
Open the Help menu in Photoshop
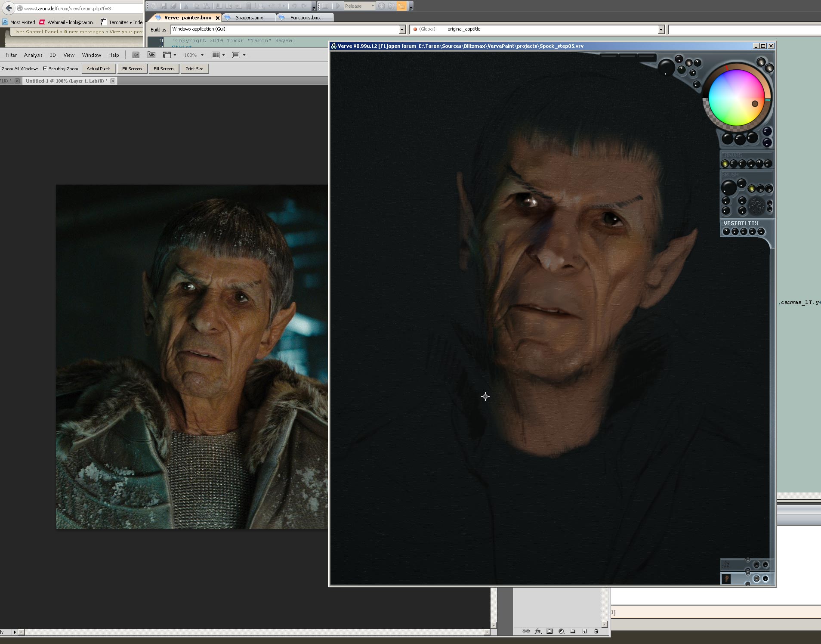[x=114, y=55]
